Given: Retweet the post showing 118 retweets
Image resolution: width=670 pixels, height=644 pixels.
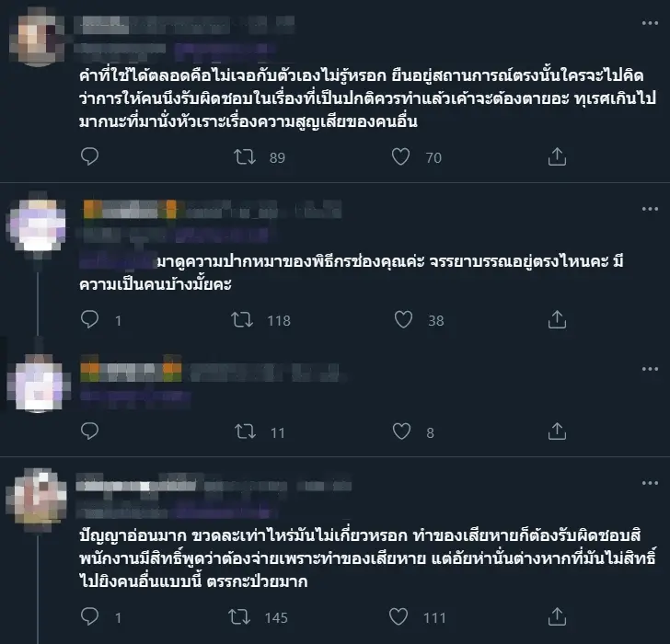Looking at the screenshot, I should [242, 319].
